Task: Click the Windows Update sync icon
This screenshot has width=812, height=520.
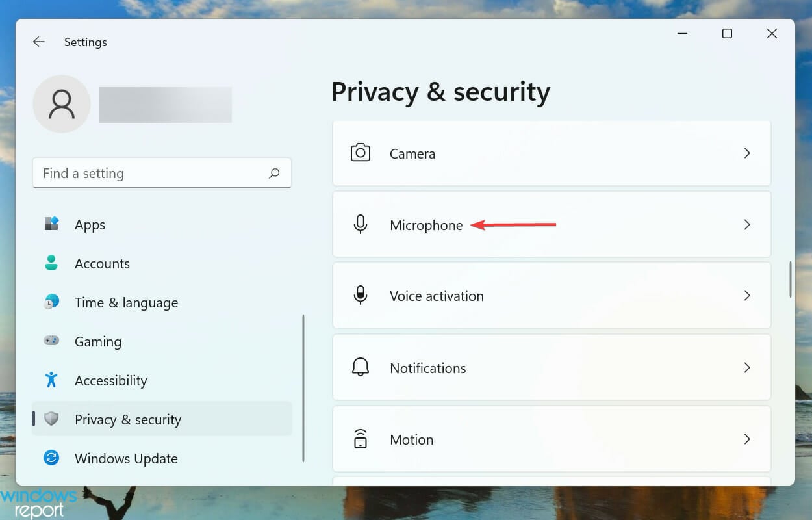Action: click(51, 458)
